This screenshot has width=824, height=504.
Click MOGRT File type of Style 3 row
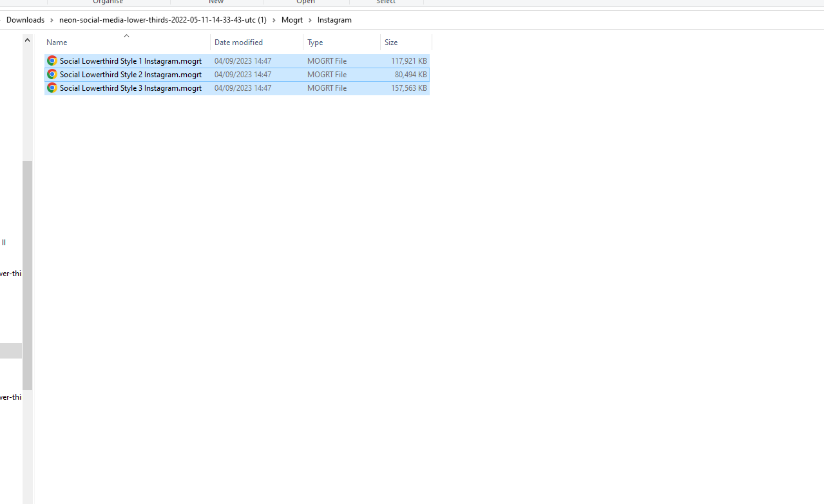(327, 88)
